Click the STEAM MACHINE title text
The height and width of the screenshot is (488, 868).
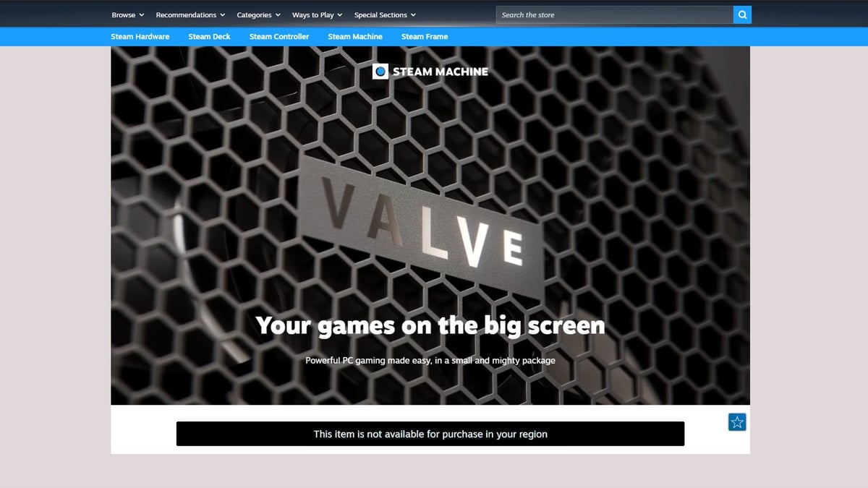pos(441,72)
